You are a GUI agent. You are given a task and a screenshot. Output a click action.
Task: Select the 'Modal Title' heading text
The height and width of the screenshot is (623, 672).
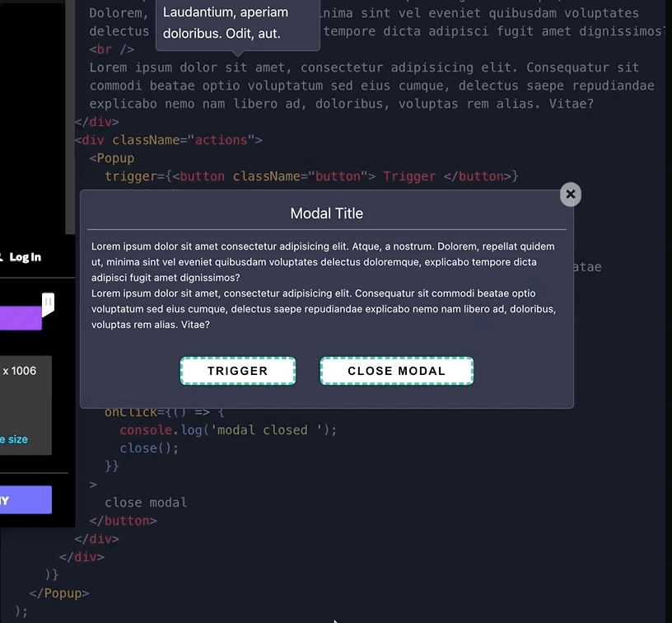327,213
